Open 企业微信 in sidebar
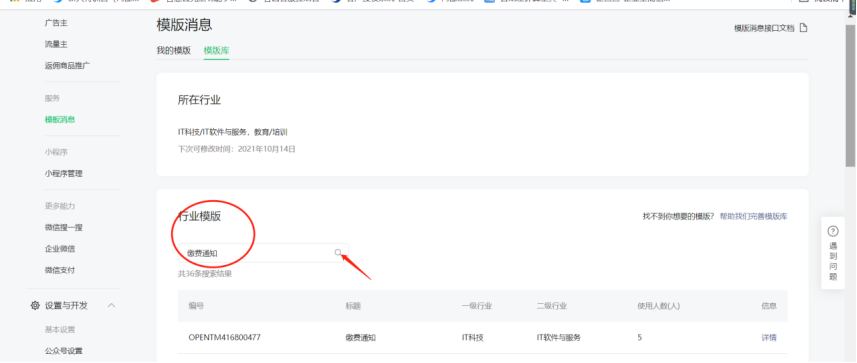Image resolution: width=857 pixels, height=363 pixels. coord(60,249)
